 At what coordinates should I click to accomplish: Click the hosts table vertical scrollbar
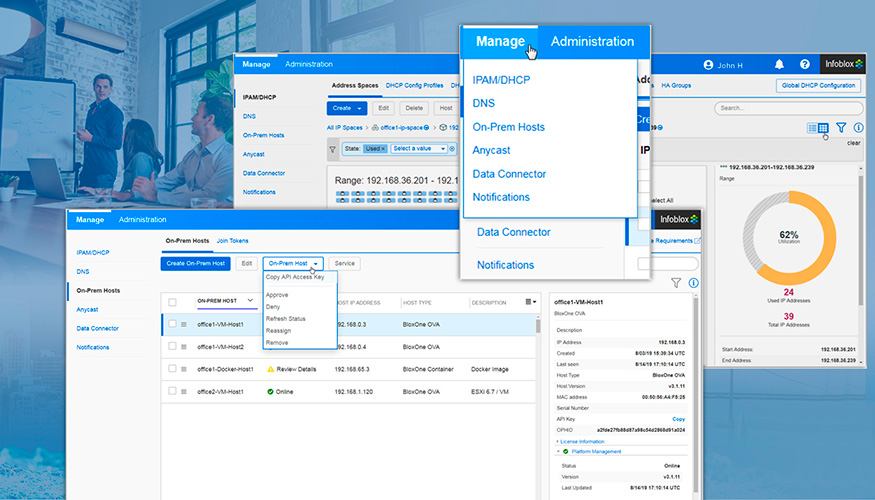538,324
